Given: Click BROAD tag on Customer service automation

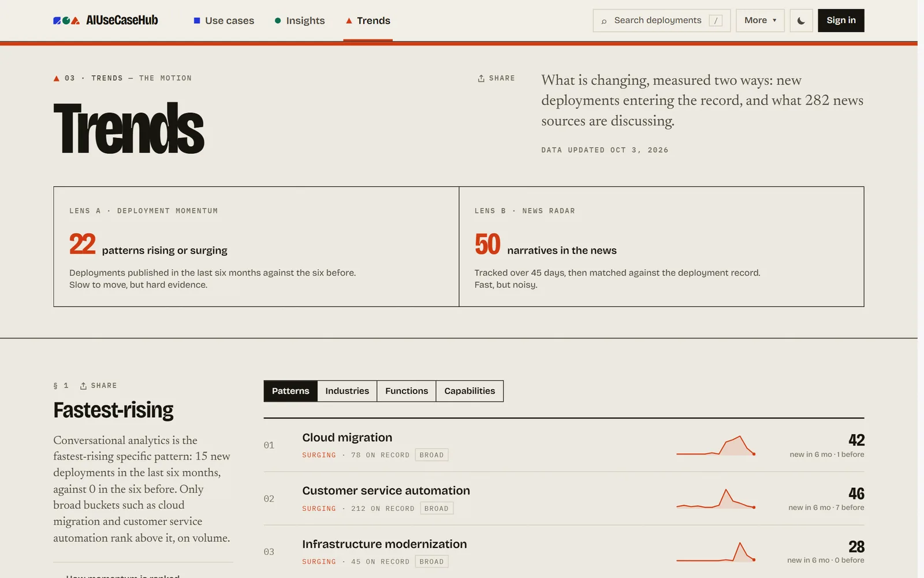Looking at the screenshot, I should (437, 509).
